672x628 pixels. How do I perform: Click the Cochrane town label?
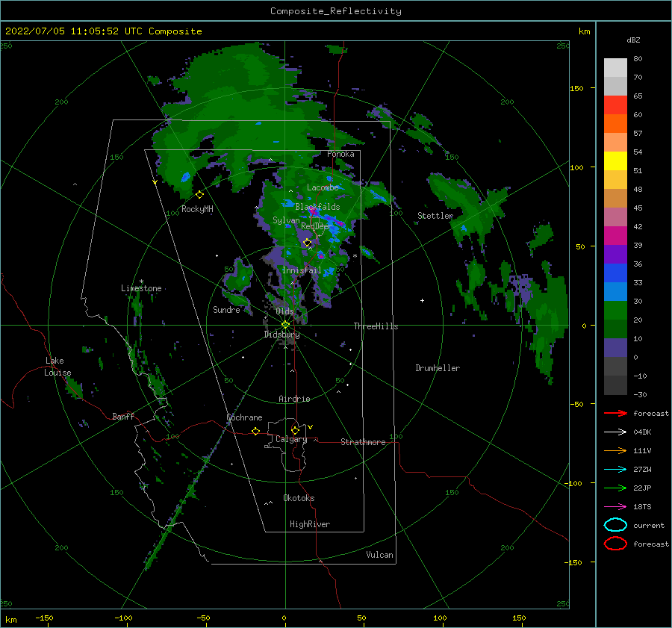point(244,417)
